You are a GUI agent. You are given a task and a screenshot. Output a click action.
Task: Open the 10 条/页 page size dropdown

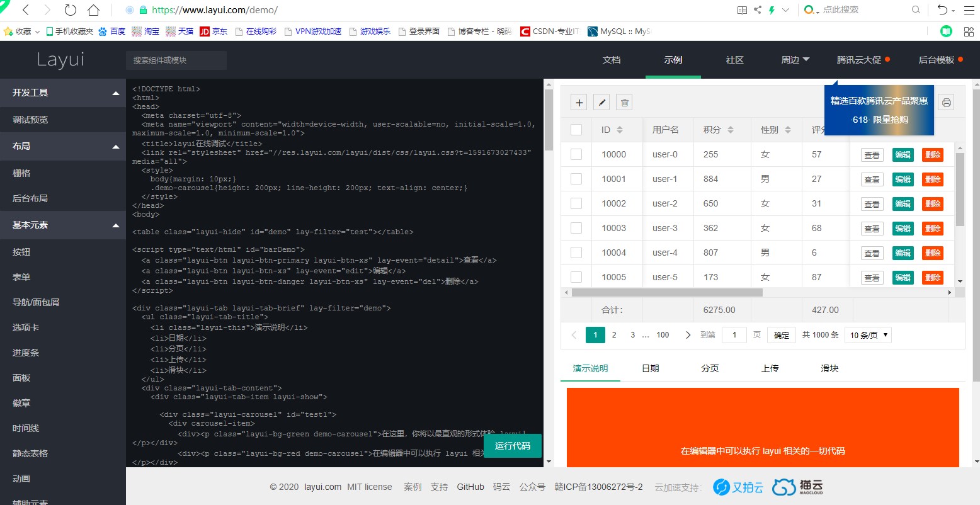[x=869, y=335]
